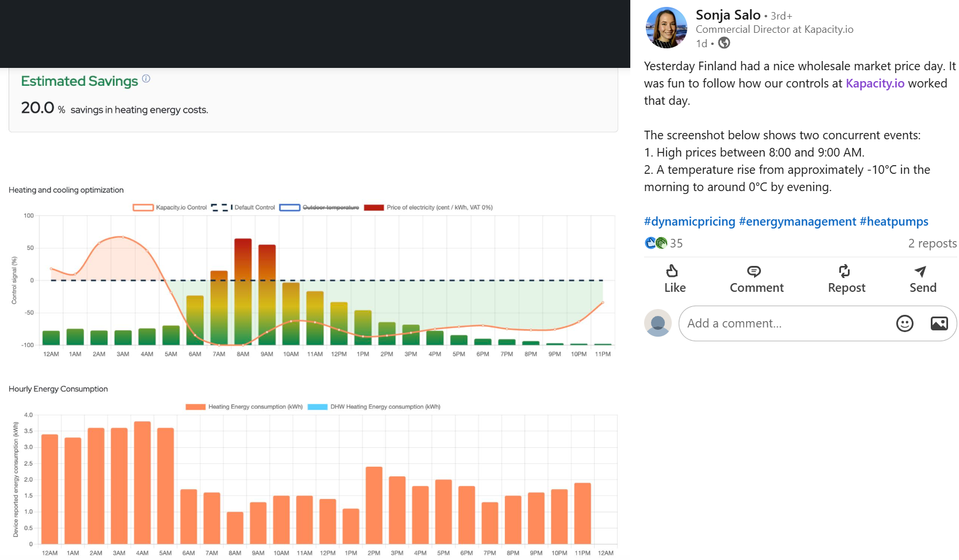The width and height of the screenshot is (959, 560).
Task: View the 2 reposts
Action: pyautogui.click(x=932, y=243)
